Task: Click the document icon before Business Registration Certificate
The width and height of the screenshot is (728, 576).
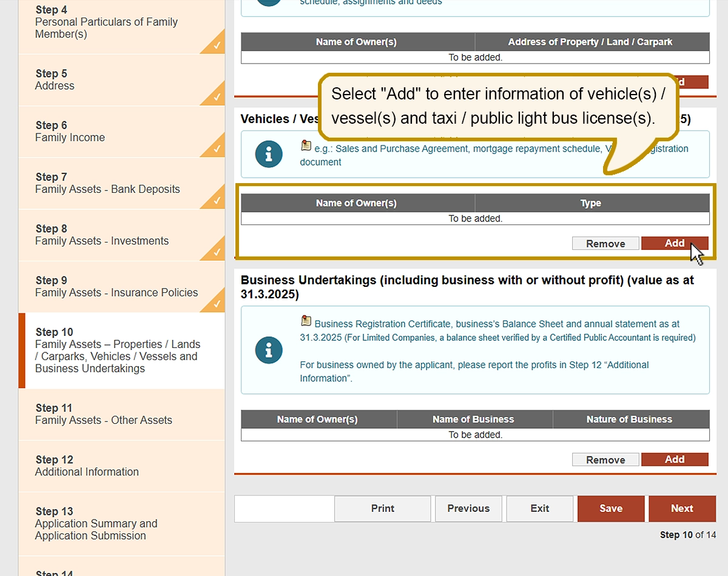Action: pos(306,321)
